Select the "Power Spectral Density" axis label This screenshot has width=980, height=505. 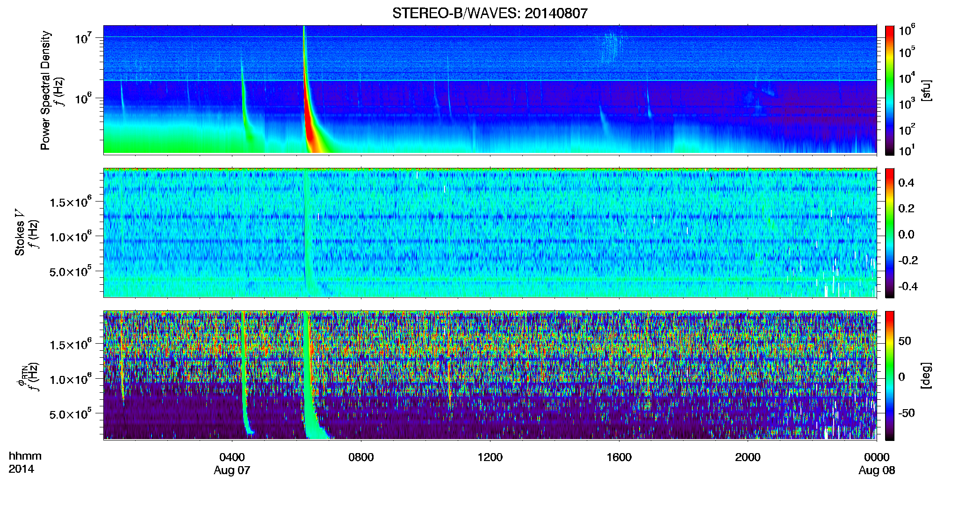pyautogui.click(x=45, y=90)
